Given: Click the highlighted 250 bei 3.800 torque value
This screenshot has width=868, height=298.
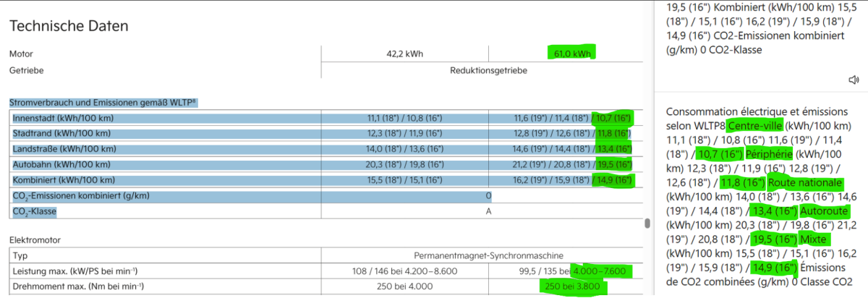Looking at the screenshot, I should (571, 286).
